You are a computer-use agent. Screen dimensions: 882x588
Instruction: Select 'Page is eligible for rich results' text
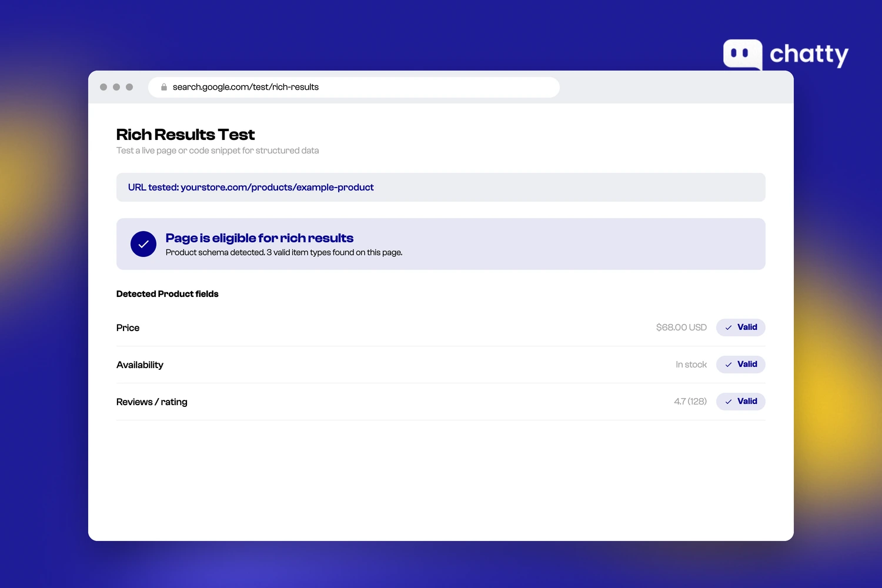coord(259,238)
